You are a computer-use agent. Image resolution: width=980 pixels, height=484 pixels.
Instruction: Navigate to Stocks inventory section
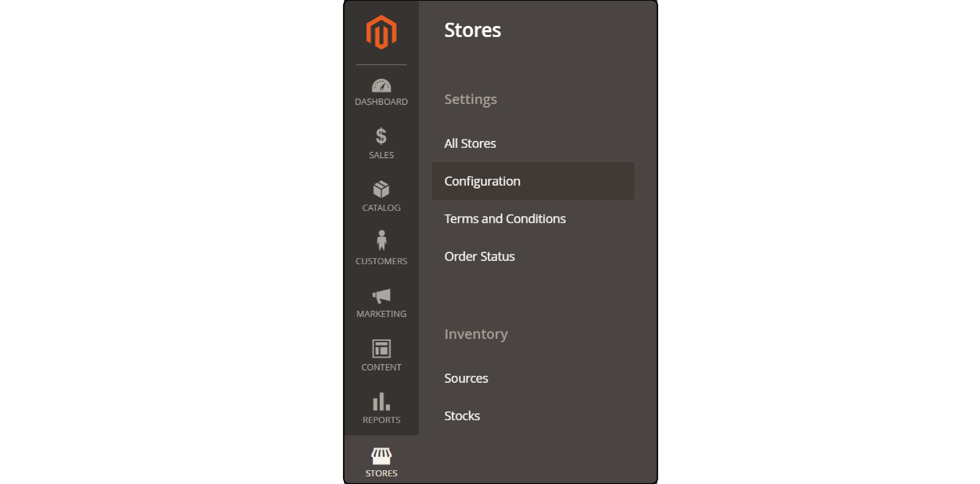coord(462,415)
